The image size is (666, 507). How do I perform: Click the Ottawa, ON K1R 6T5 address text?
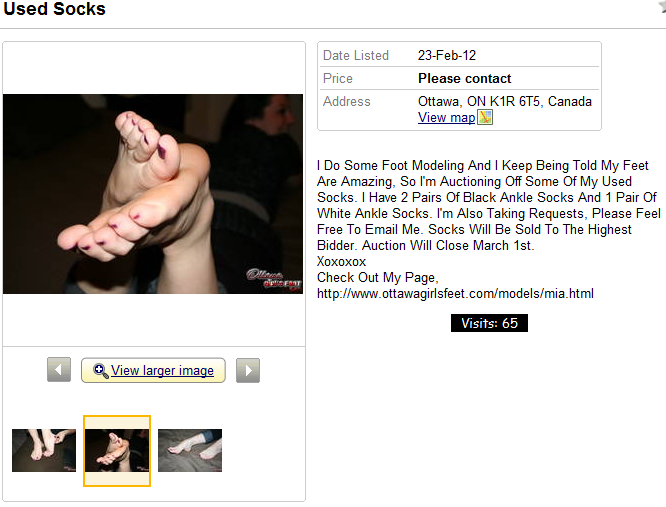pos(504,101)
